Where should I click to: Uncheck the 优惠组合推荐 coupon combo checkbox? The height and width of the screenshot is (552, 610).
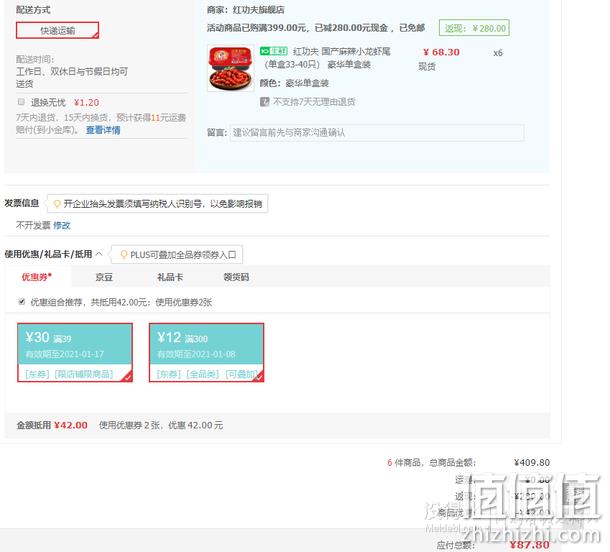(x=22, y=301)
